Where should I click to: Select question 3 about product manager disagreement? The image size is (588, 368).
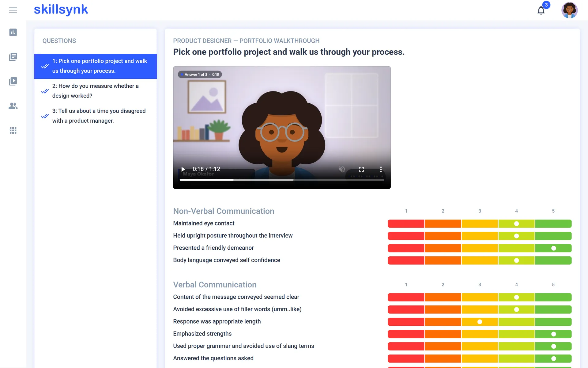(96, 116)
